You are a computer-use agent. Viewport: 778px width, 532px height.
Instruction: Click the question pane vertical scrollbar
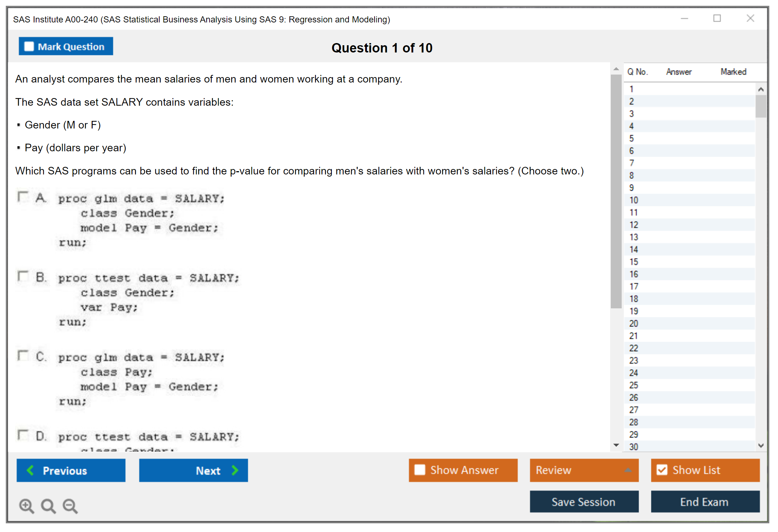[x=616, y=191]
